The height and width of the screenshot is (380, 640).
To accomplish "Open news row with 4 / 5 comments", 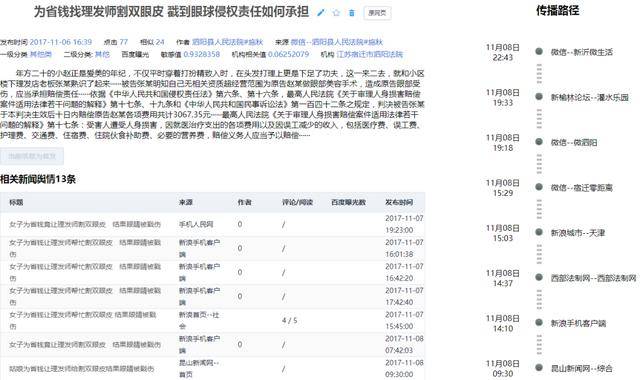I will pos(212,320).
